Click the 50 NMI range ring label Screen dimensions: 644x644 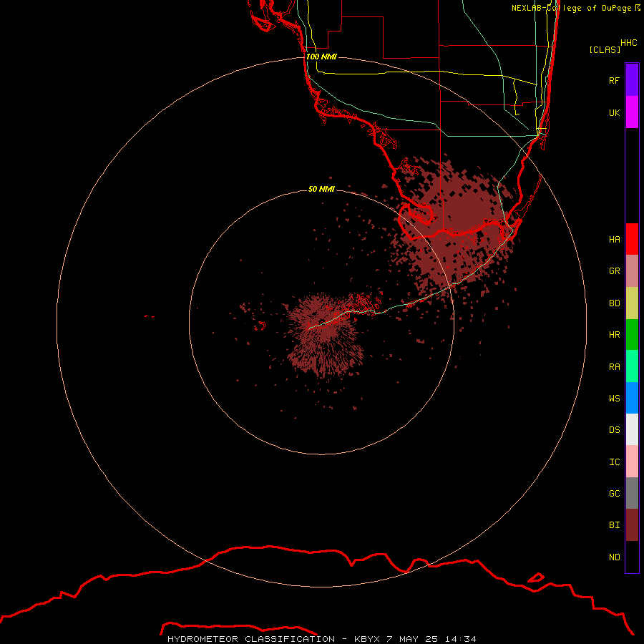tap(321, 189)
